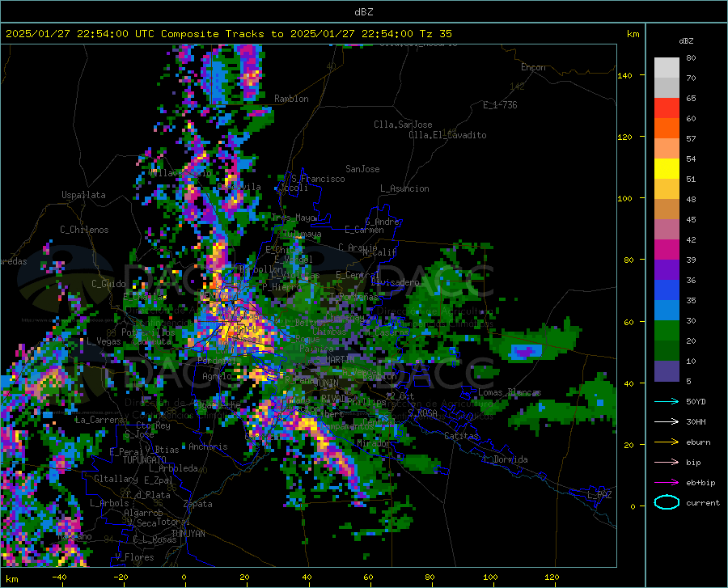
Task: Click the La_Carrera location label
Action: pyautogui.click(x=99, y=420)
